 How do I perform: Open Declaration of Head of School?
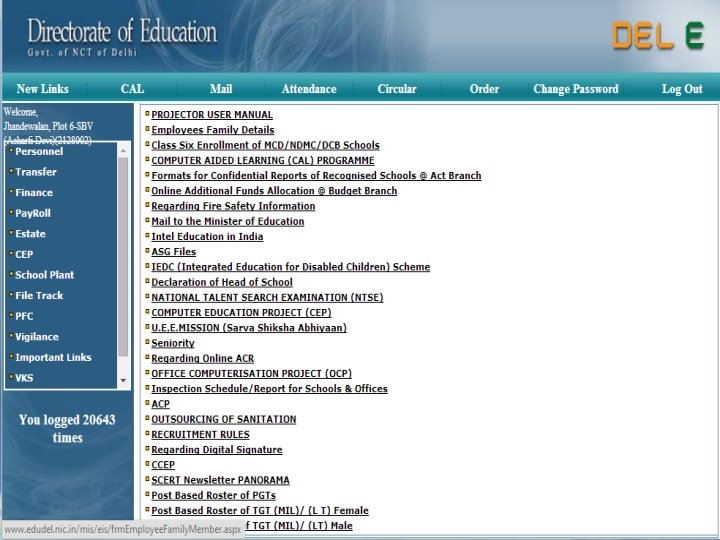click(x=222, y=282)
